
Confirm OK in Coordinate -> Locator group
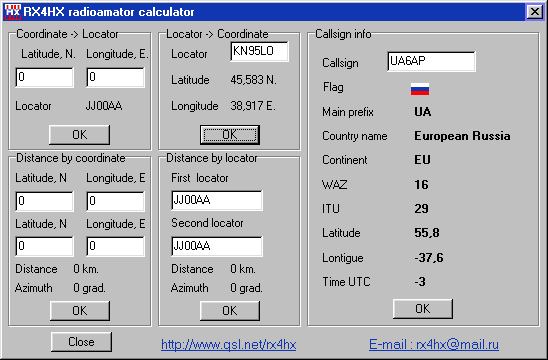[79, 135]
